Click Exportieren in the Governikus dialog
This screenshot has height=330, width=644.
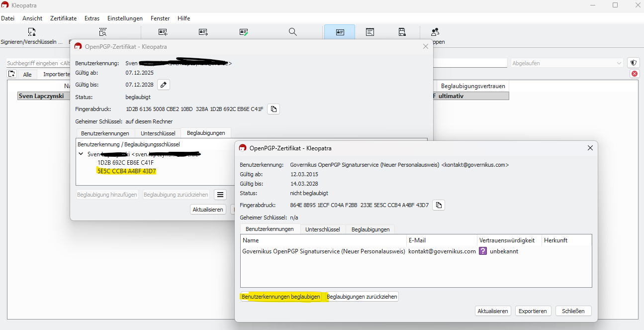(x=533, y=311)
